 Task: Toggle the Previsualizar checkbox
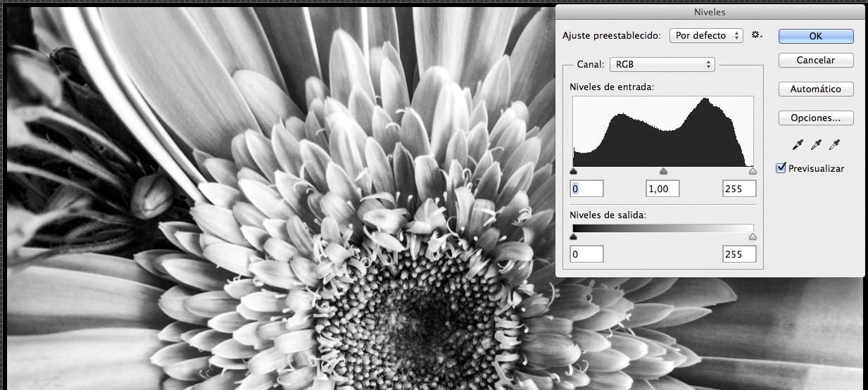781,168
